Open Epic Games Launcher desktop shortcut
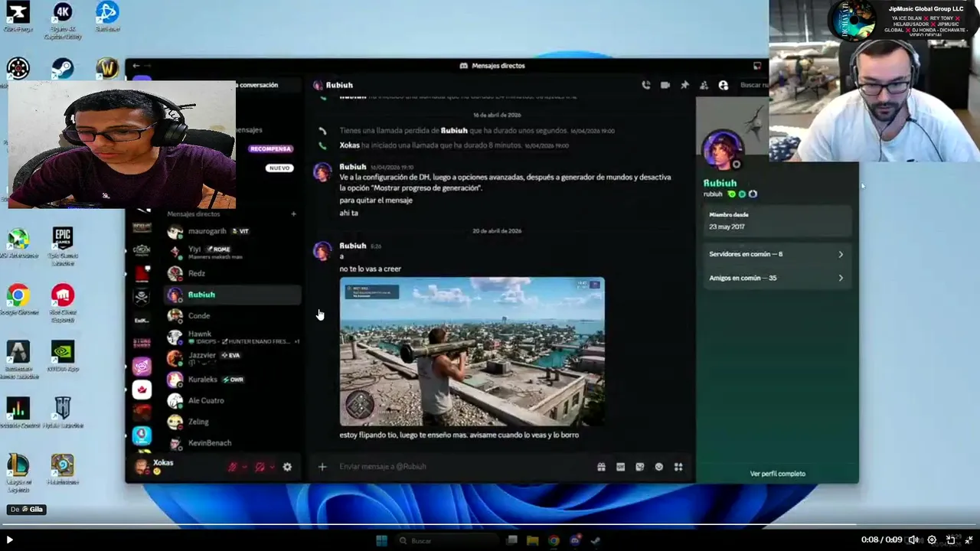980x551 pixels. 62,246
